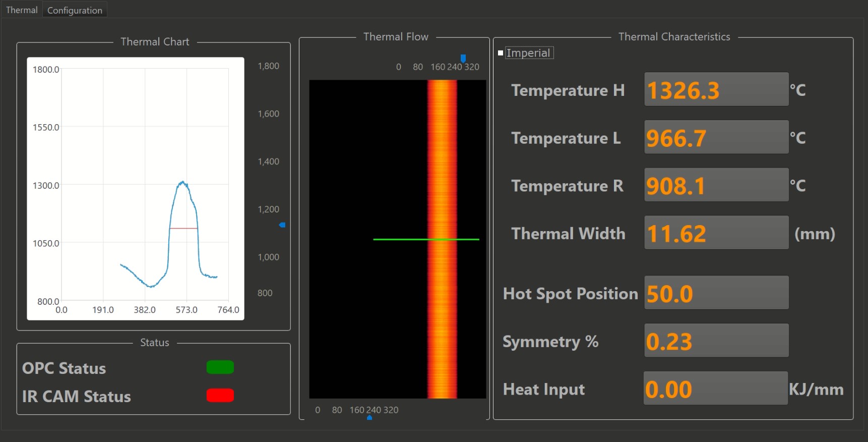Click the red width line in Thermal Chart
The width and height of the screenshot is (868, 442).
[x=183, y=229]
